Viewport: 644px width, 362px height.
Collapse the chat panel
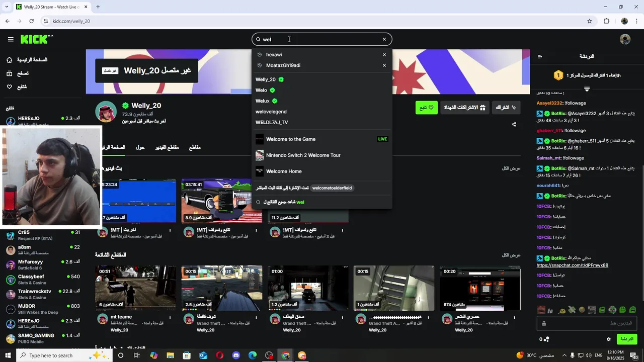tap(540, 56)
